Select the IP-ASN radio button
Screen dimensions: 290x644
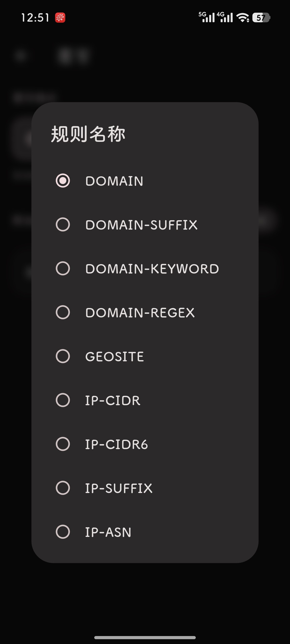click(x=63, y=532)
